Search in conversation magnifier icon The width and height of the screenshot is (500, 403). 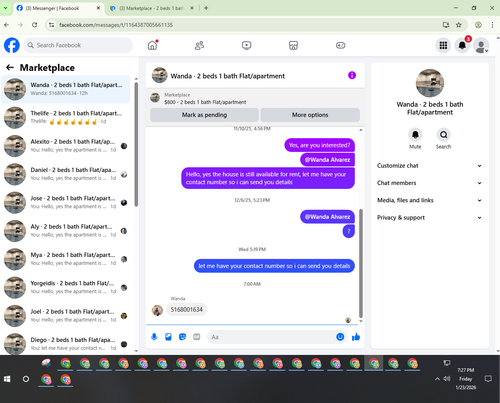(443, 134)
